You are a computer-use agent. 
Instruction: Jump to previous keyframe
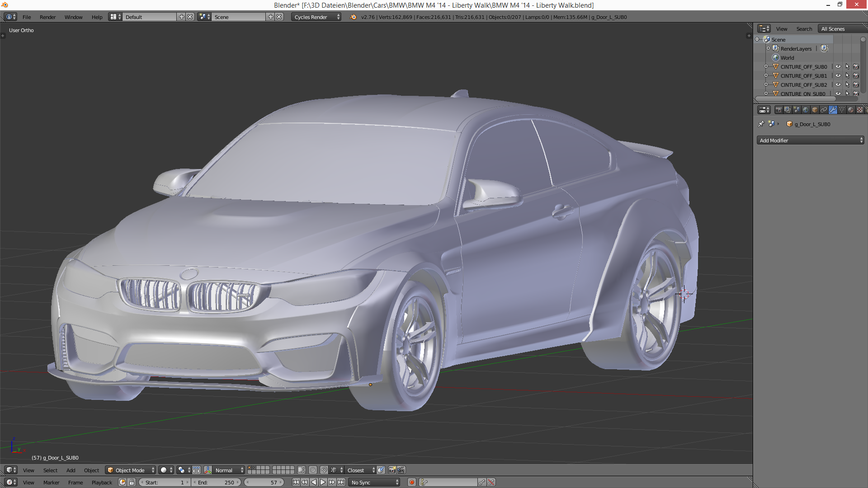point(305,482)
